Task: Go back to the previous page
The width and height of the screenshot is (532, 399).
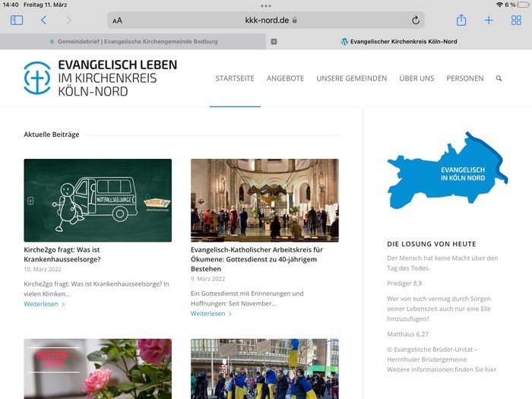Action: tap(43, 21)
